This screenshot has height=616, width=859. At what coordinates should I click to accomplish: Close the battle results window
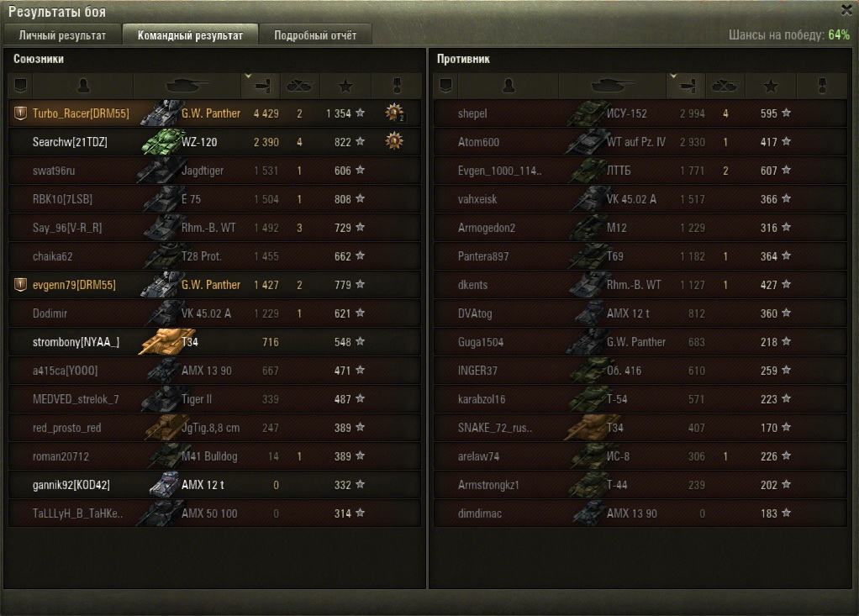tap(847, 9)
